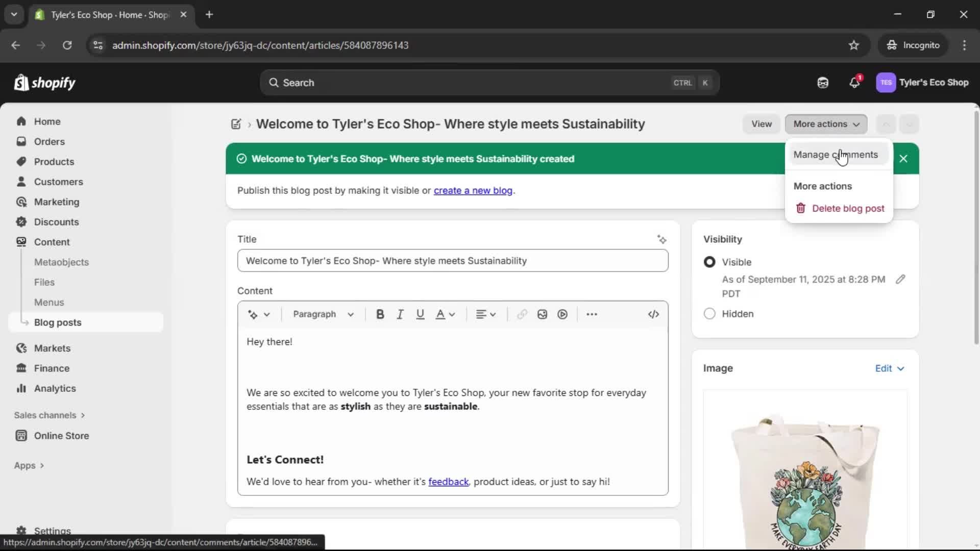Open the Discounts section in the sidebar

pyautogui.click(x=56, y=222)
